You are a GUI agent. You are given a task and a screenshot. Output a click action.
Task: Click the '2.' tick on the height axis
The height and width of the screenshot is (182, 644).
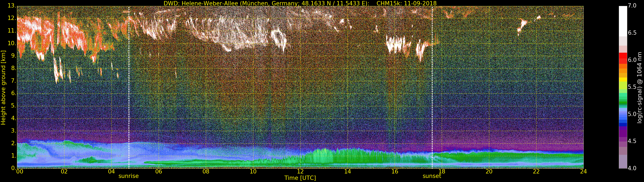[x=13, y=143]
